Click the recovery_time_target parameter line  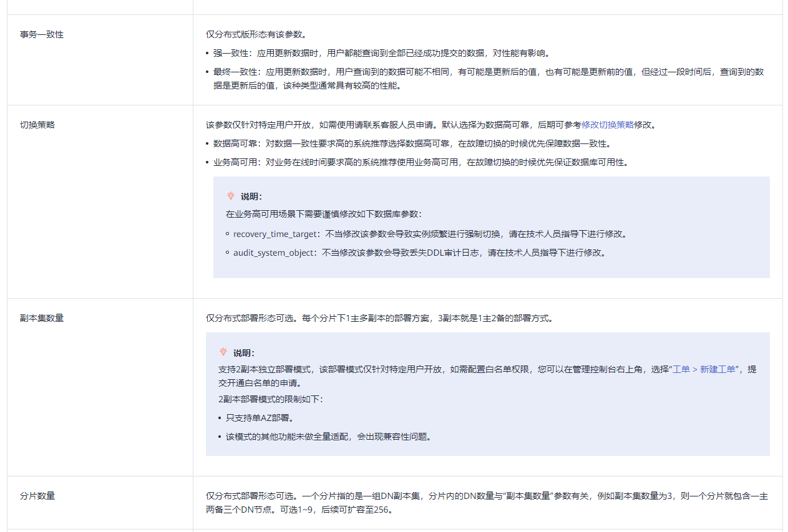[x=429, y=234]
